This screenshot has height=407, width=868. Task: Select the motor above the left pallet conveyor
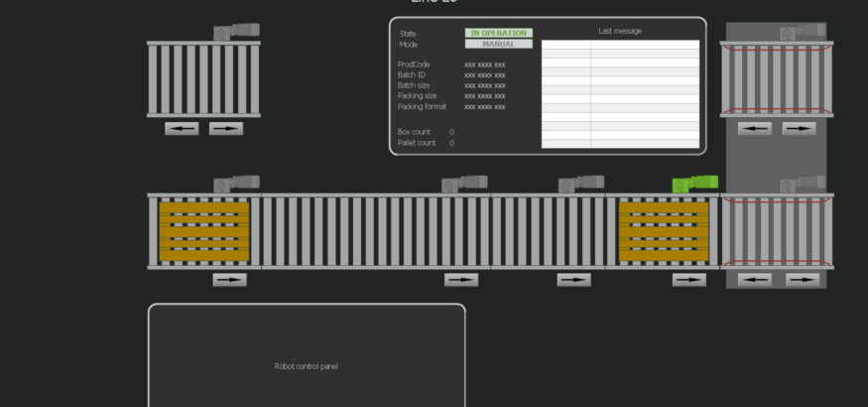tap(236, 184)
